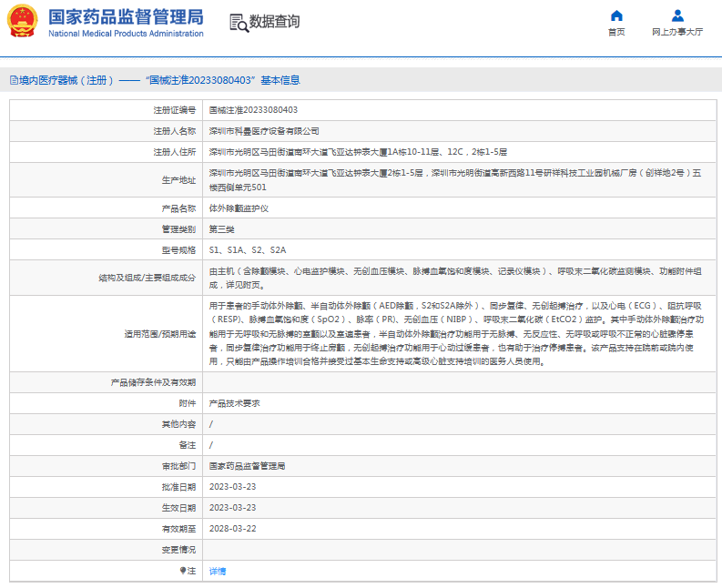Click 产品名称 row label

tap(178, 208)
